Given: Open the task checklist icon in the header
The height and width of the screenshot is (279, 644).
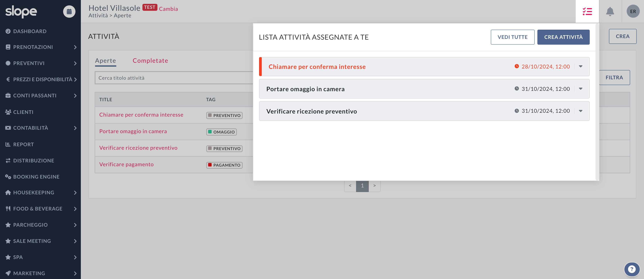Looking at the screenshot, I should (587, 12).
